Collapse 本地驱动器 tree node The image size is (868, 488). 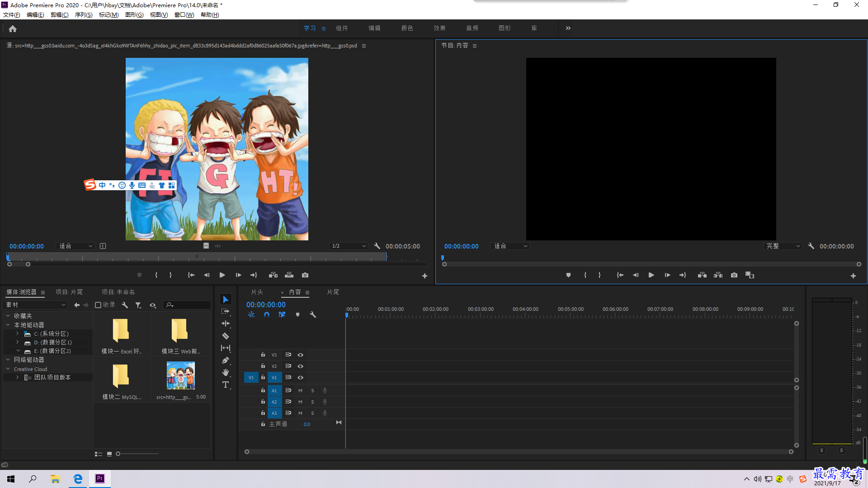(8, 325)
